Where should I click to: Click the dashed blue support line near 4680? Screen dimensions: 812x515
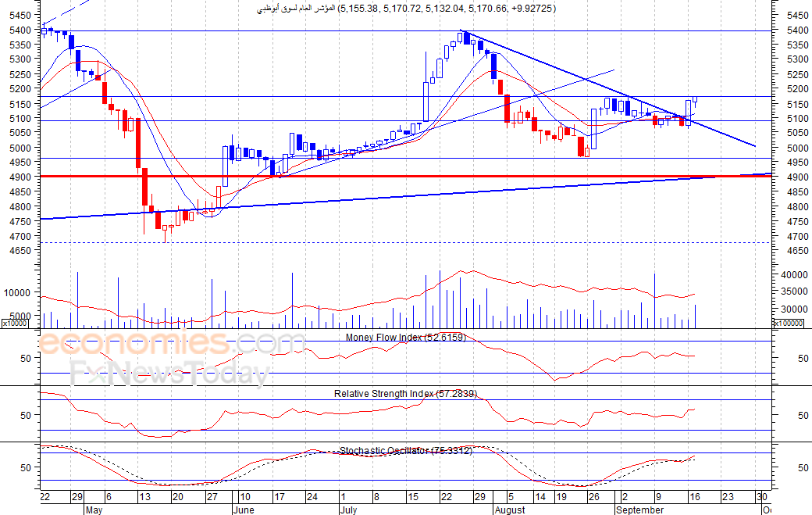(x=405, y=242)
